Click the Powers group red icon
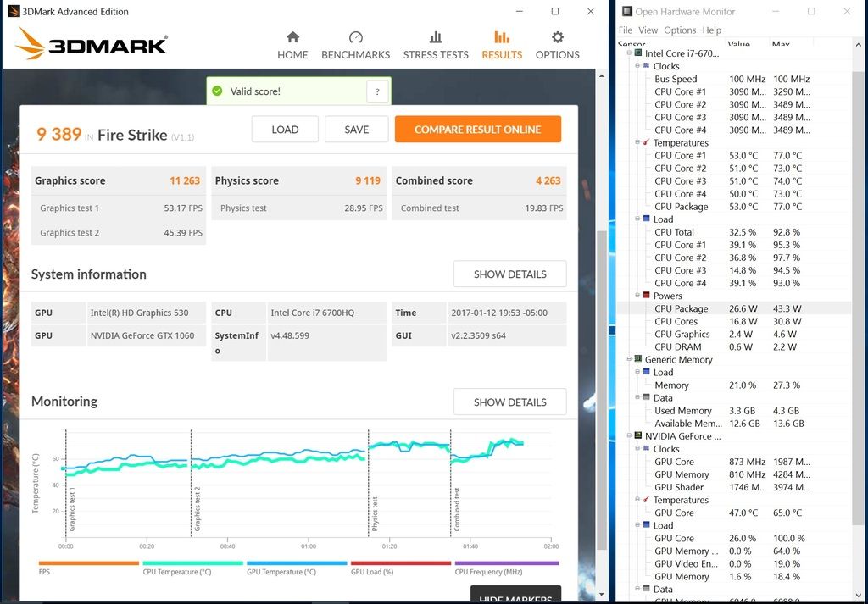868x604 pixels. (646, 296)
